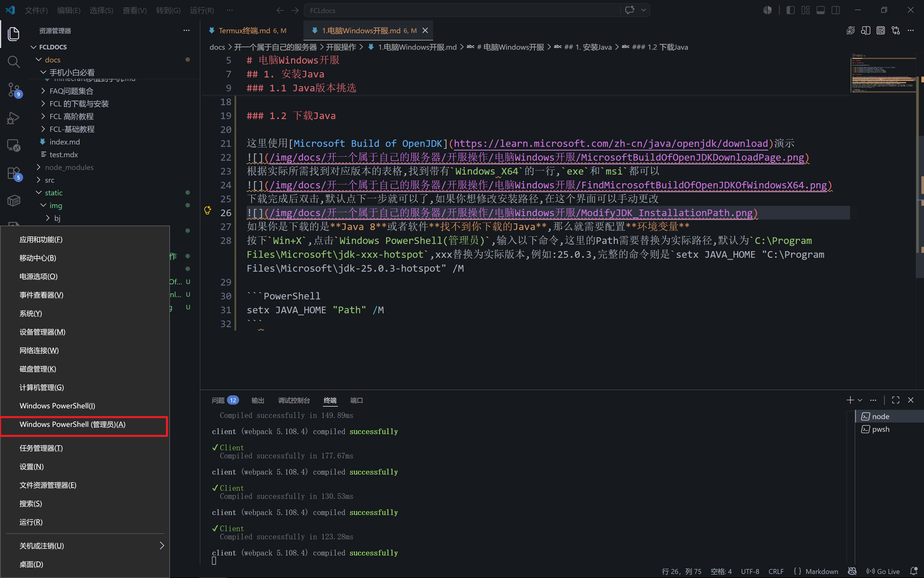Close the 1.电脑Windows开服.md tab
Image resolution: width=924 pixels, height=578 pixels.
point(425,31)
